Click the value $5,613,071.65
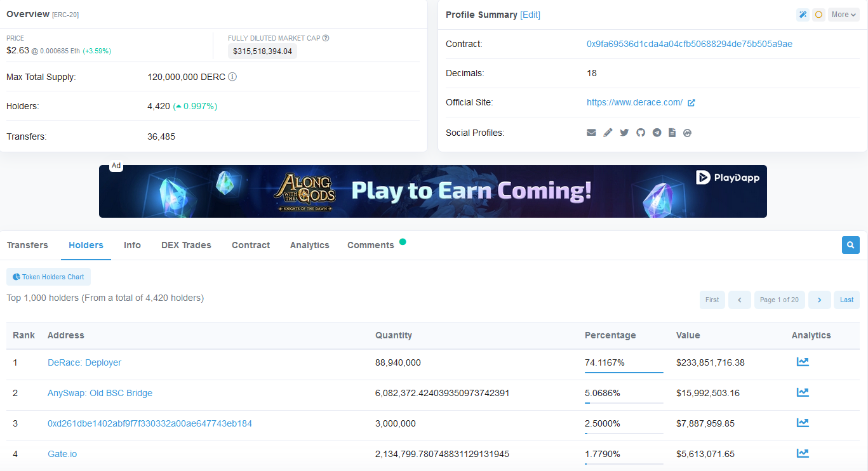Viewport: 868px width, 471px height. click(705, 454)
